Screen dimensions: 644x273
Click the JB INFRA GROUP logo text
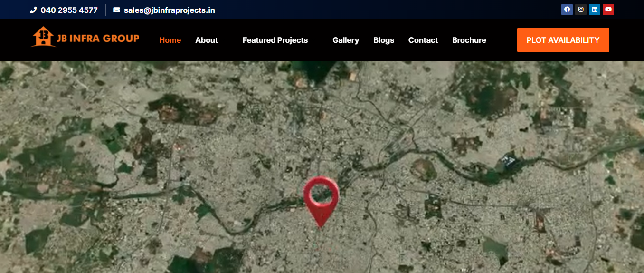tap(98, 39)
